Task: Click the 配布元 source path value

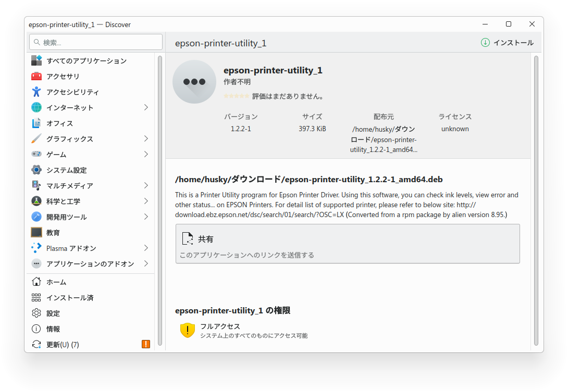Action: [x=383, y=140]
